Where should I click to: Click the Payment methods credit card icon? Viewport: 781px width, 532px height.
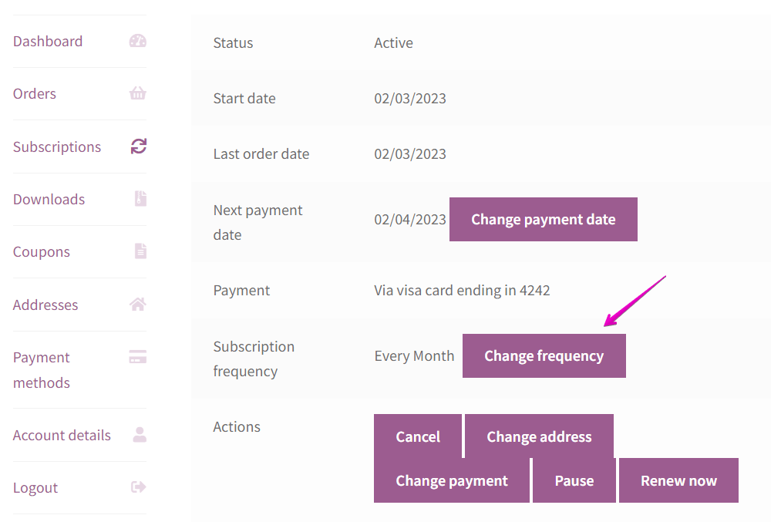tap(137, 357)
